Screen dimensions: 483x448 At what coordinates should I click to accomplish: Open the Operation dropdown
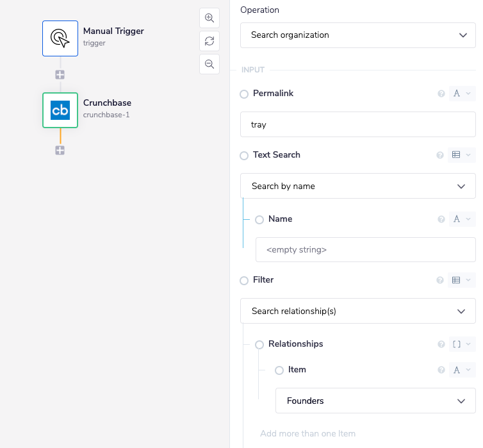click(357, 35)
